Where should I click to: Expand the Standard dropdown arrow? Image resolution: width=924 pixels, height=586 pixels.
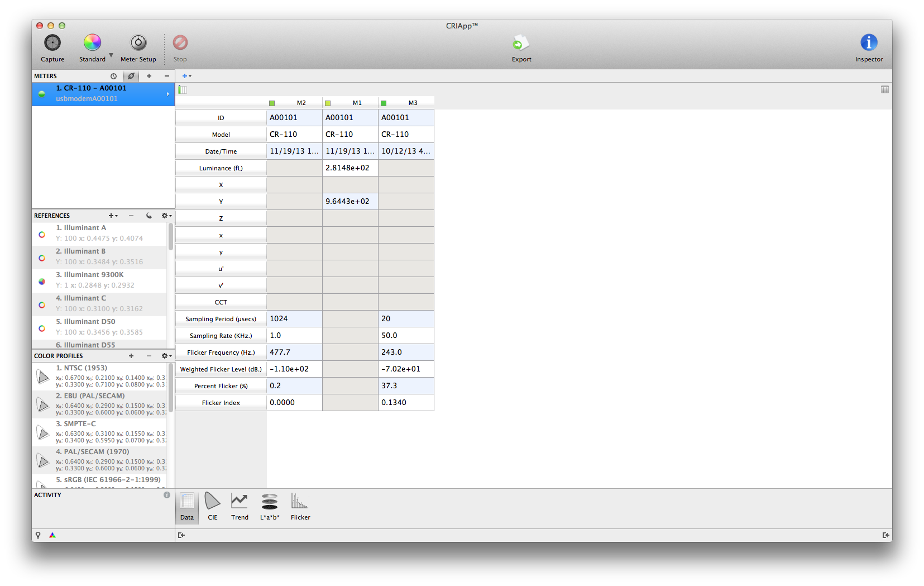pos(111,55)
